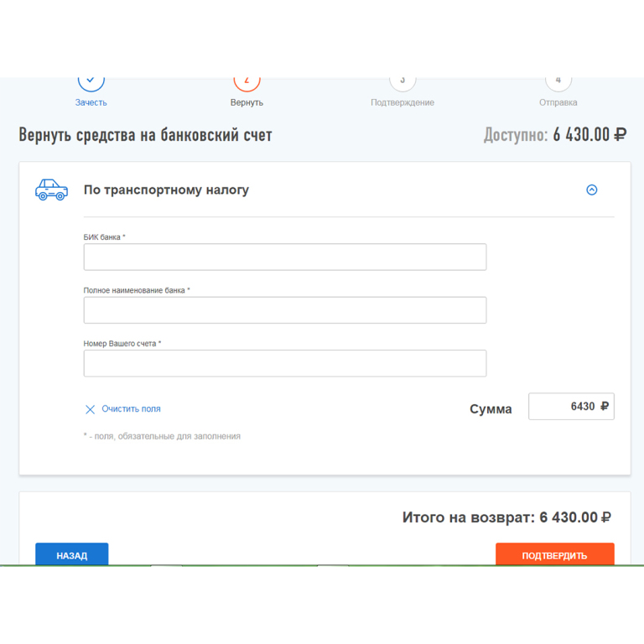
Task: Switch to the Отправка step label
Action: [558, 102]
